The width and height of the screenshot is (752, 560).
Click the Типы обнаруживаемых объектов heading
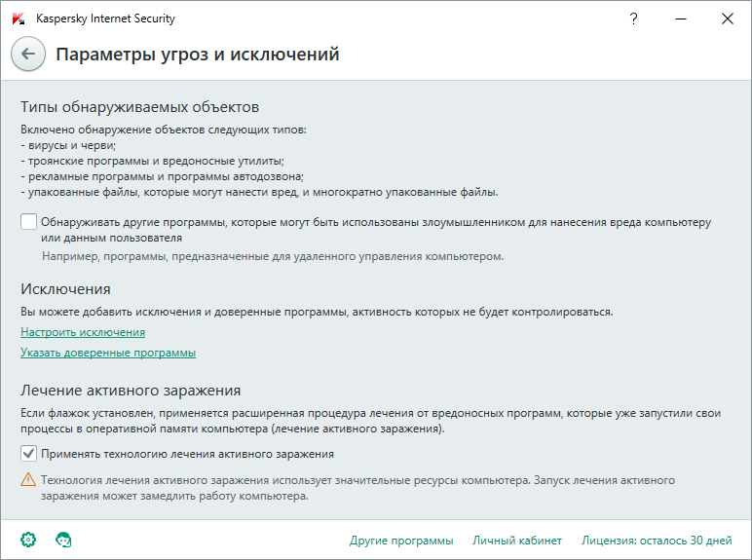pos(139,107)
